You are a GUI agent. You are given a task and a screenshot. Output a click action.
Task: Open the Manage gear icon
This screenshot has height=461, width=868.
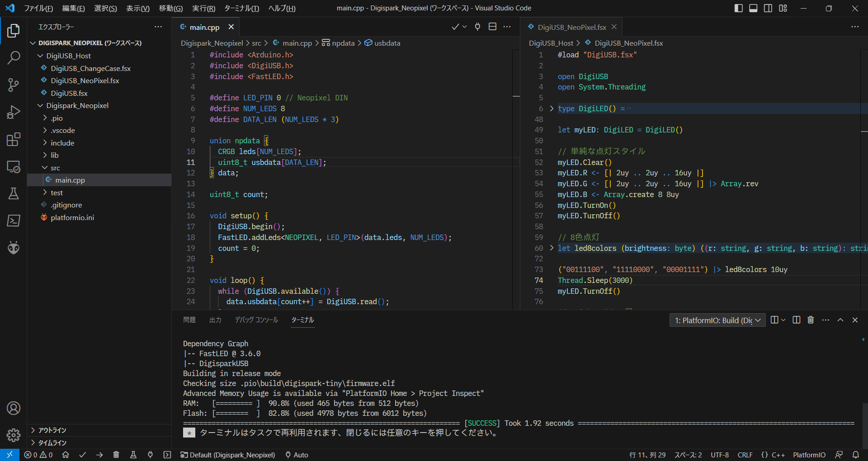point(14,435)
